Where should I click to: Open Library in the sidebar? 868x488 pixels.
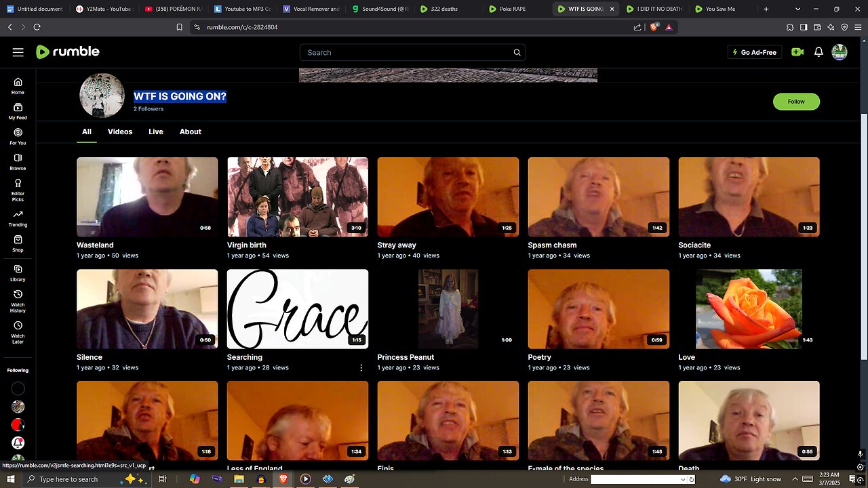[x=18, y=273]
